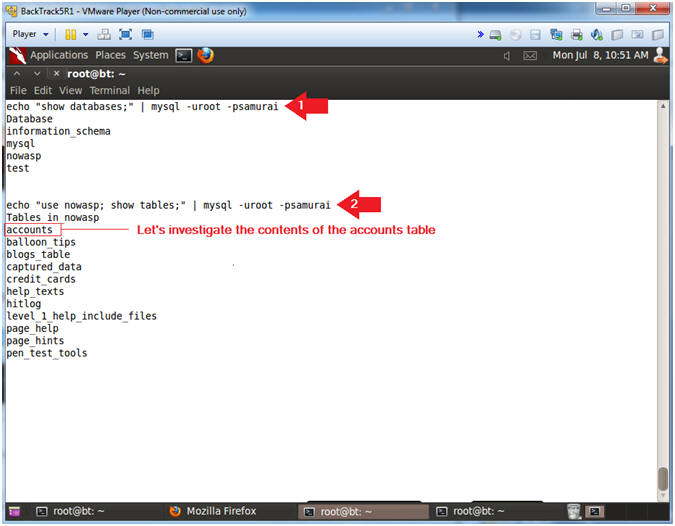Screen dimensions: 675x526
Task: Click the 'nowasp' database line
Action: point(24,156)
